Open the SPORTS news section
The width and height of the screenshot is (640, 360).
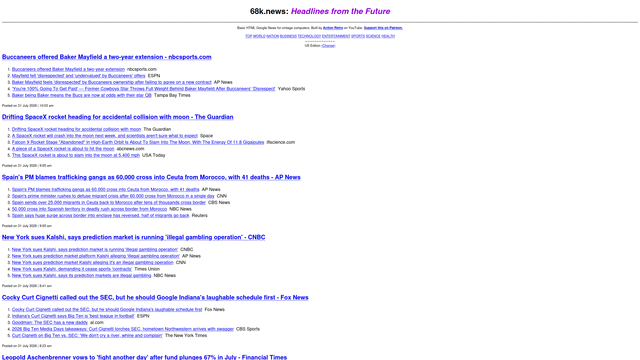click(358, 36)
